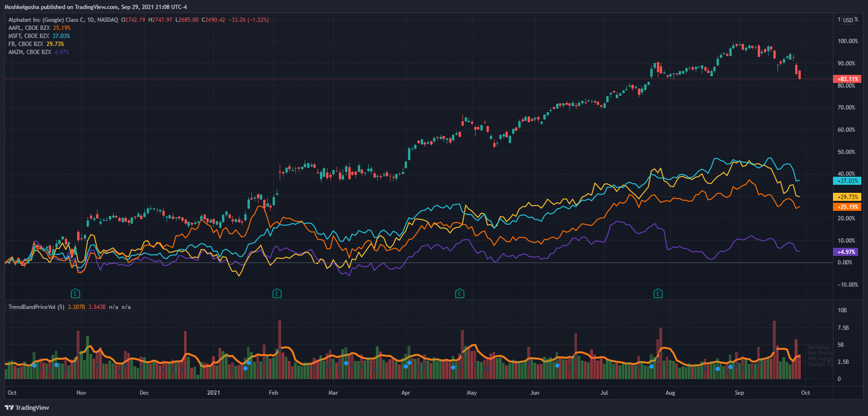Select the AAPL, CBOE BZX legend entry
The height and width of the screenshot is (416, 868).
pos(29,28)
